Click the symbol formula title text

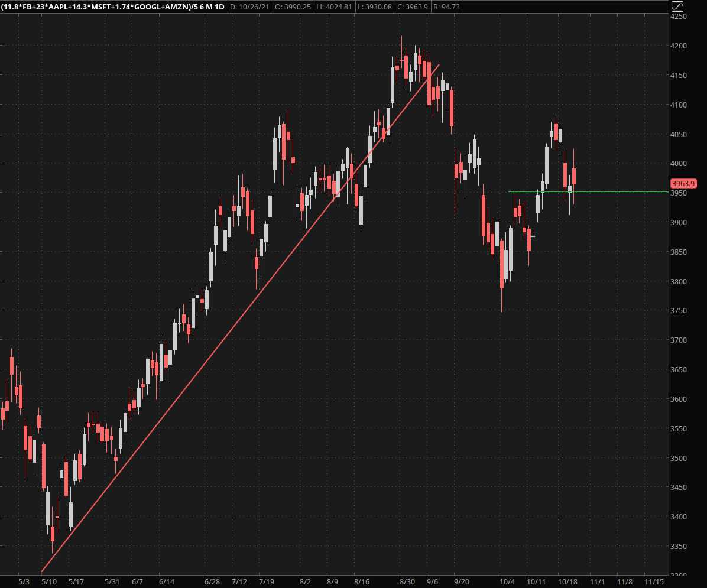(113, 7)
